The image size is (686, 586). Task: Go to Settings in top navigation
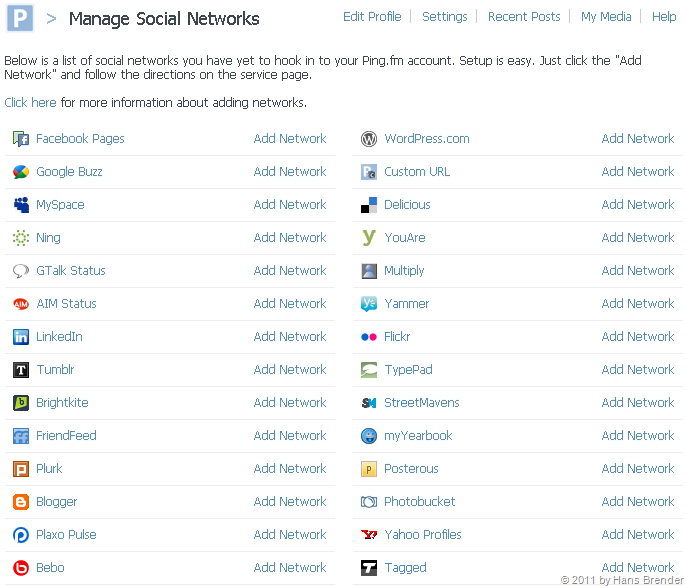click(x=444, y=17)
